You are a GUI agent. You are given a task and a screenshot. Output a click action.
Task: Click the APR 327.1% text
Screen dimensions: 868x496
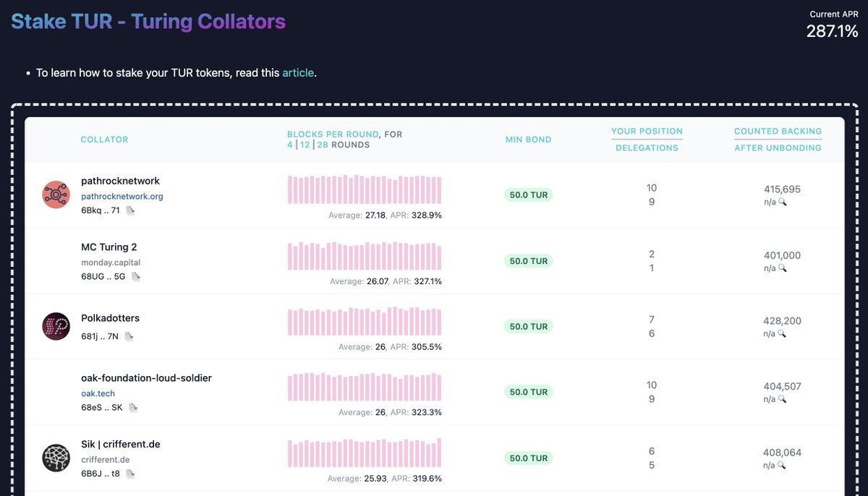click(x=417, y=281)
